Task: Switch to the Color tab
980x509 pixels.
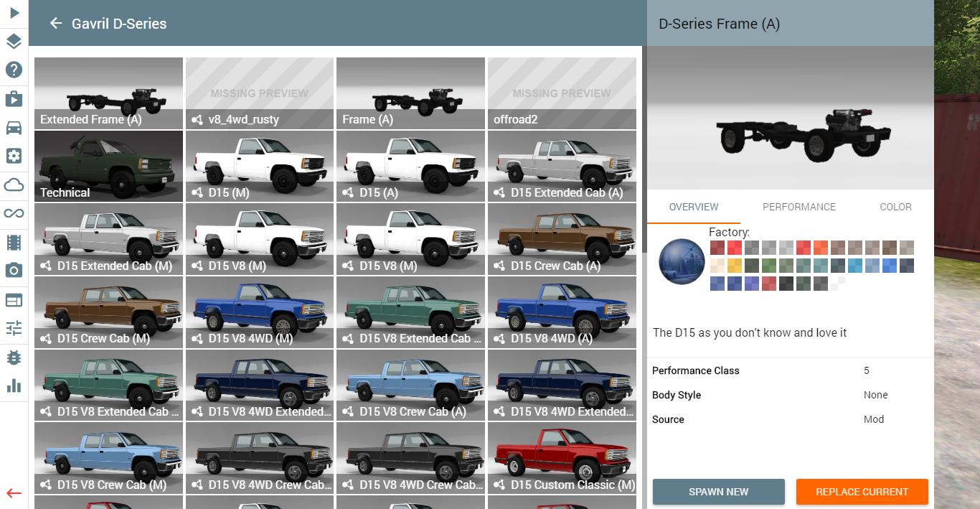Action: tap(895, 207)
